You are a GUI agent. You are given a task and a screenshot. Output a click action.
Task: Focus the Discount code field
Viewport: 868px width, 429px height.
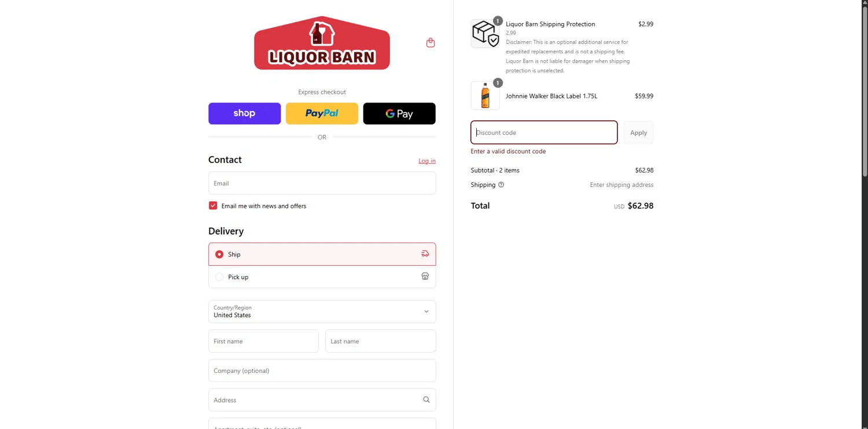pos(544,133)
